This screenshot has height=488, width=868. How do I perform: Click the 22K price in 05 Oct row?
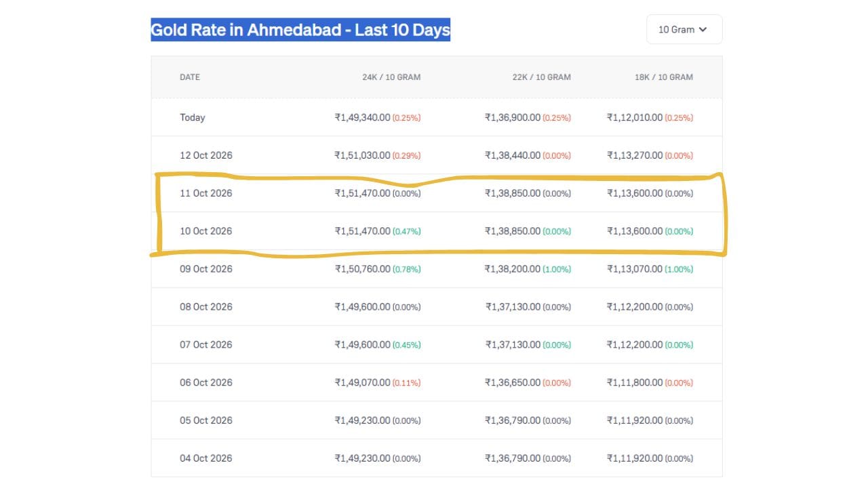(513, 421)
